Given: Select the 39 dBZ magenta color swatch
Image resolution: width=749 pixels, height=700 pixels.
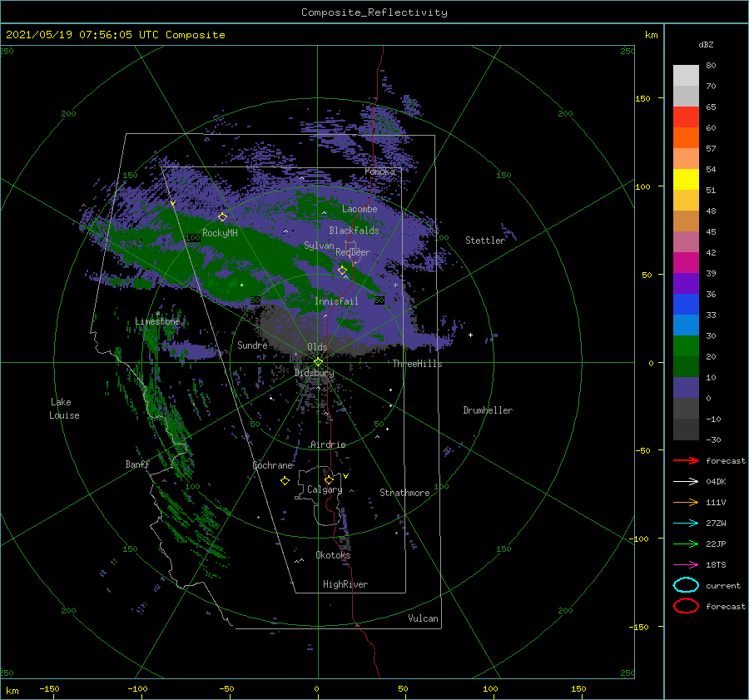Looking at the screenshot, I should [x=686, y=263].
